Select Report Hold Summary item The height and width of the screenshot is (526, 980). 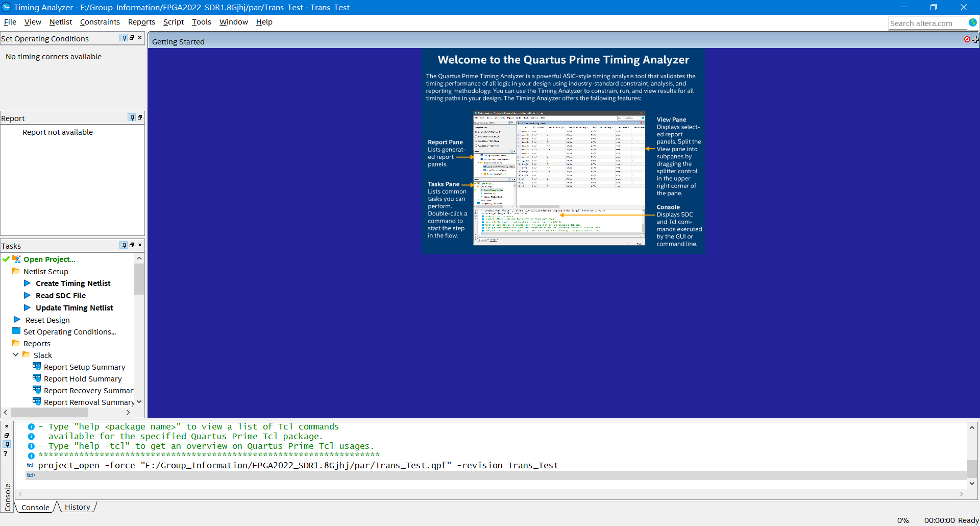tap(83, 379)
